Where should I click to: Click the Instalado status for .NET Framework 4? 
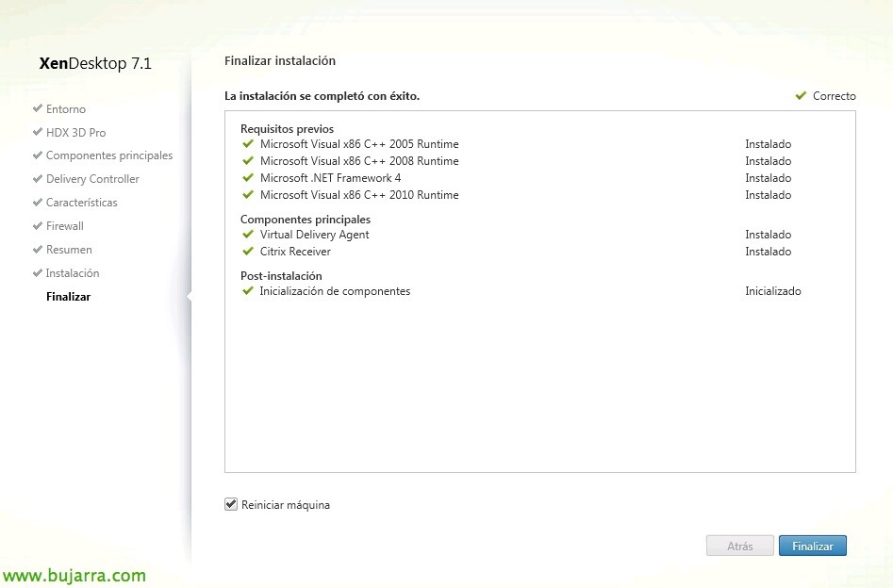[769, 178]
